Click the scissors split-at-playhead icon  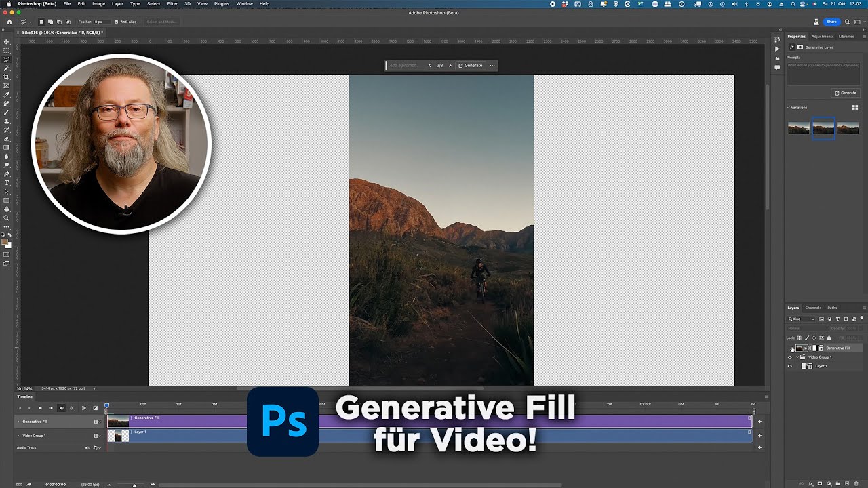click(x=84, y=408)
